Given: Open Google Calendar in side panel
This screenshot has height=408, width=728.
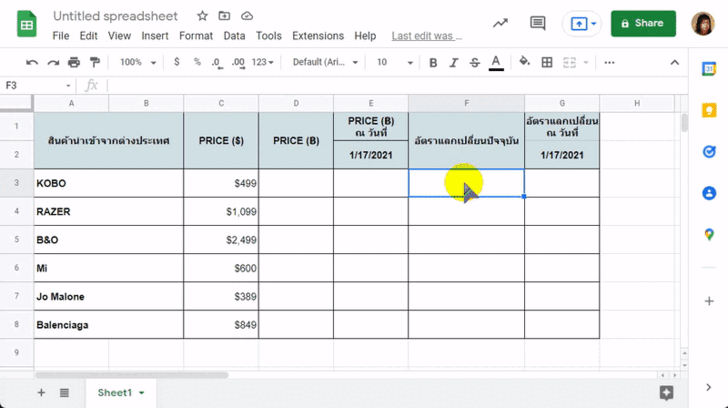Looking at the screenshot, I should point(708,69).
